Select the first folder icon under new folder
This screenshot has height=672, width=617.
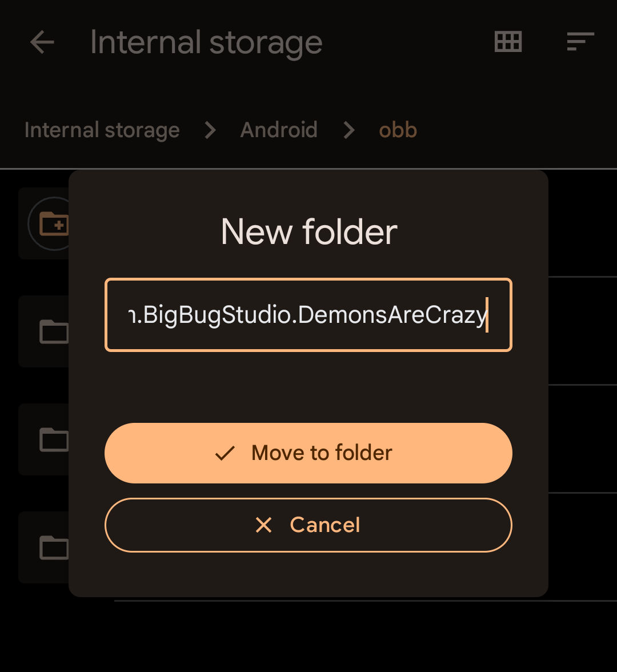point(54,331)
